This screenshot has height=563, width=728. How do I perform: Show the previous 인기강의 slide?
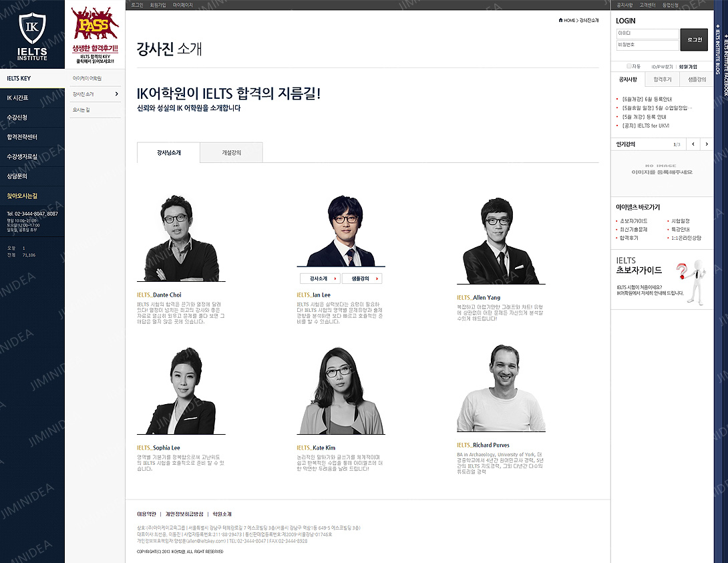pos(693,144)
